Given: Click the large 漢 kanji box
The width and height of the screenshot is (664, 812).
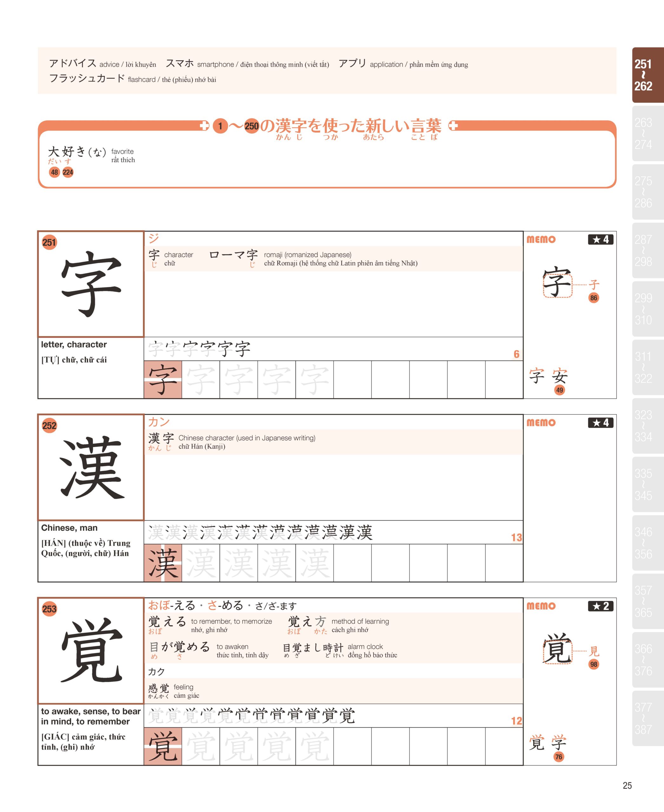Looking at the screenshot, I should click(91, 467).
